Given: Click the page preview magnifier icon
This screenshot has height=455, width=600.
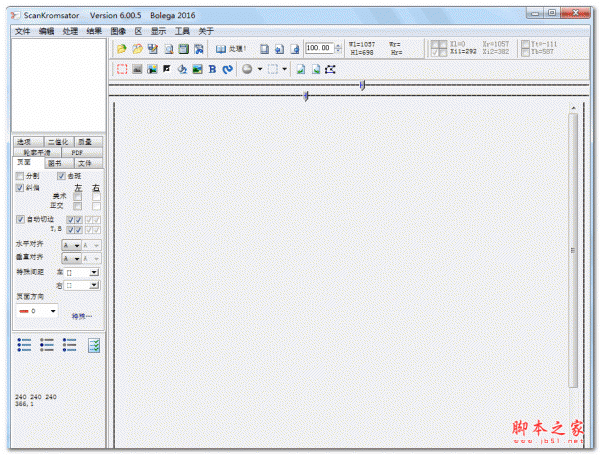Looking at the screenshot, I should coord(169,49).
